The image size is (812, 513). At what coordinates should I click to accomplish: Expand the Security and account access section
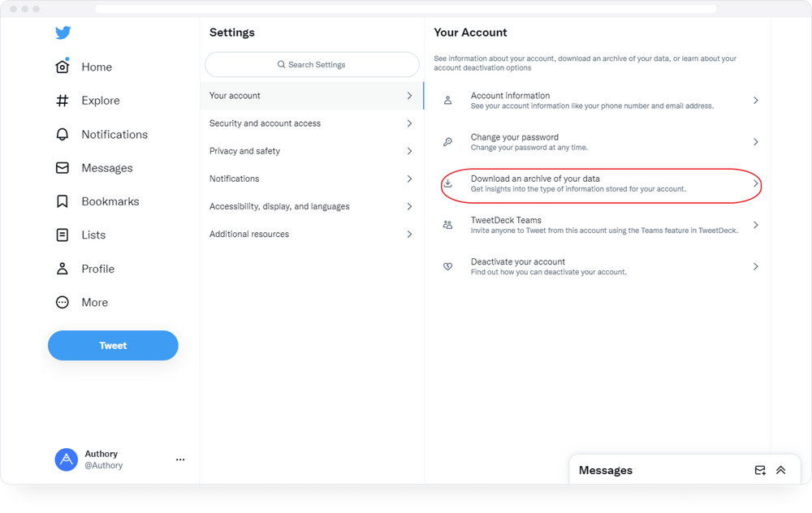pyautogui.click(x=312, y=123)
